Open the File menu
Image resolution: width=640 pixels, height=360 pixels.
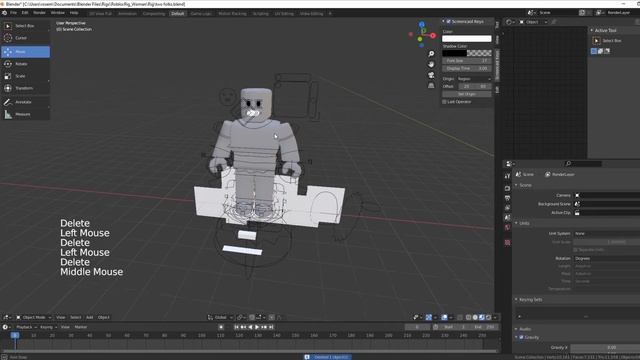(13, 13)
